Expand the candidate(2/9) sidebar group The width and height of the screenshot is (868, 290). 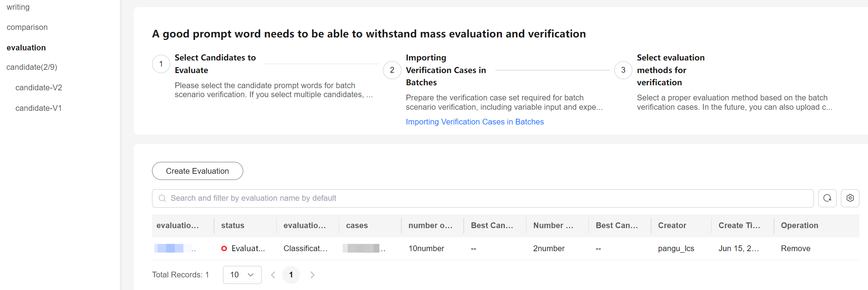[32, 67]
